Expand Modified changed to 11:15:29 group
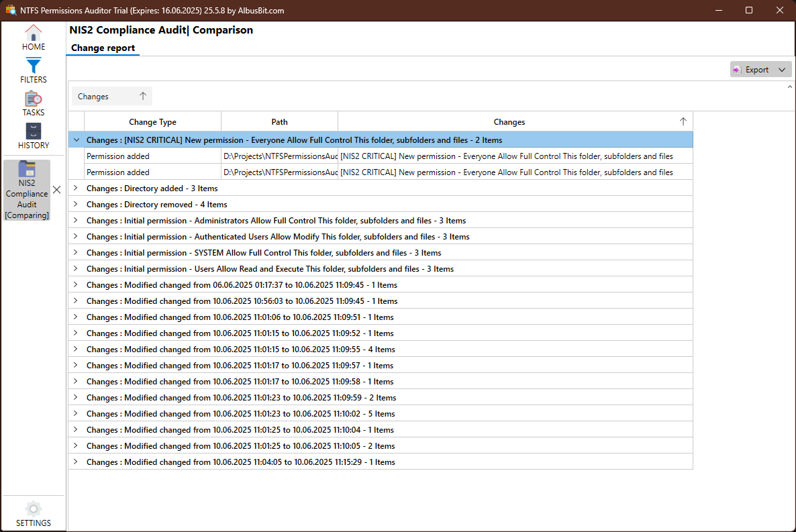The width and height of the screenshot is (796, 532). pyautogui.click(x=76, y=462)
